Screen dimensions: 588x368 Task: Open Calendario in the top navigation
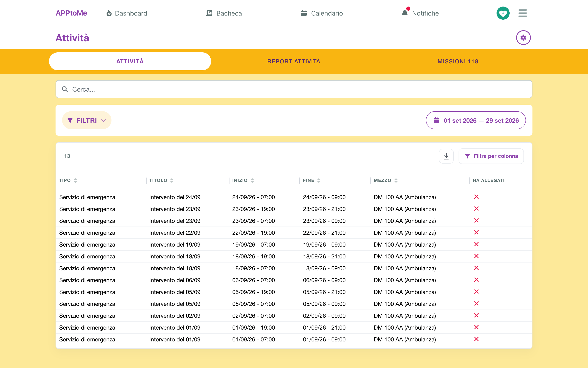[x=322, y=13]
